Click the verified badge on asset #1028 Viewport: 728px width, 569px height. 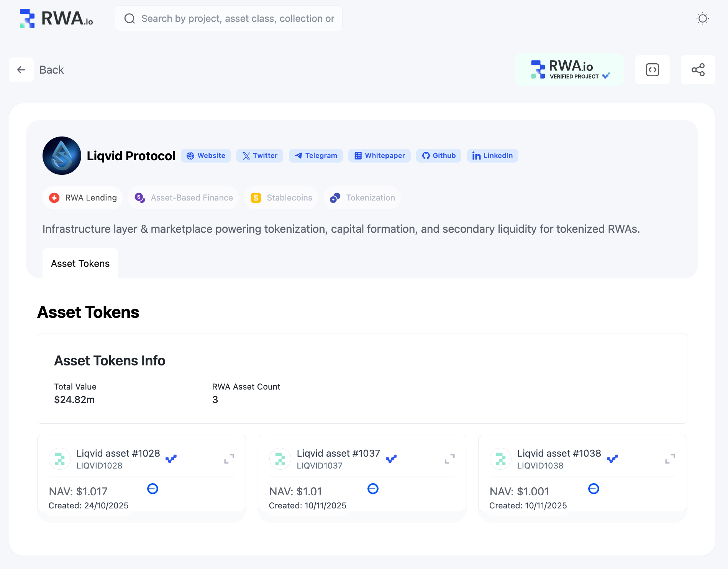click(x=171, y=459)
